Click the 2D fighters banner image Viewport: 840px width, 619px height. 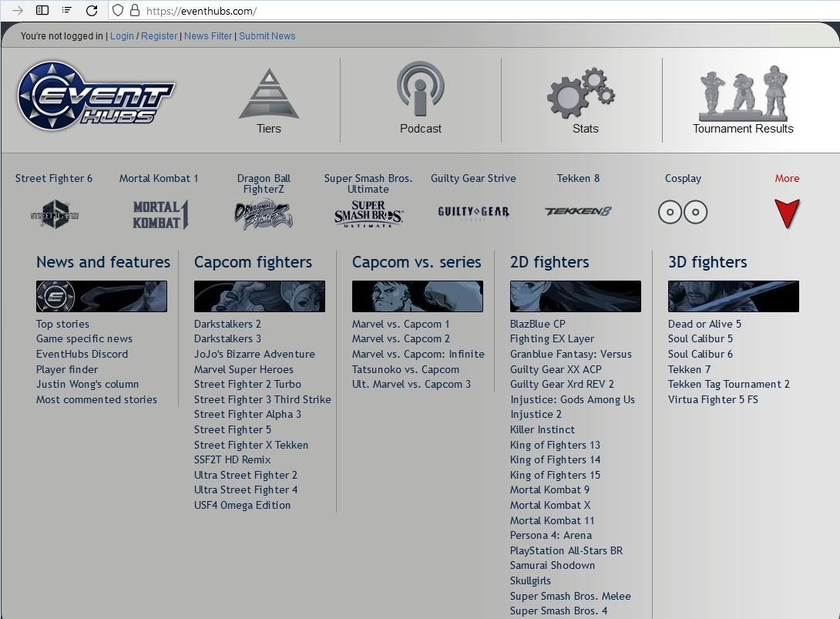(576, 296)
